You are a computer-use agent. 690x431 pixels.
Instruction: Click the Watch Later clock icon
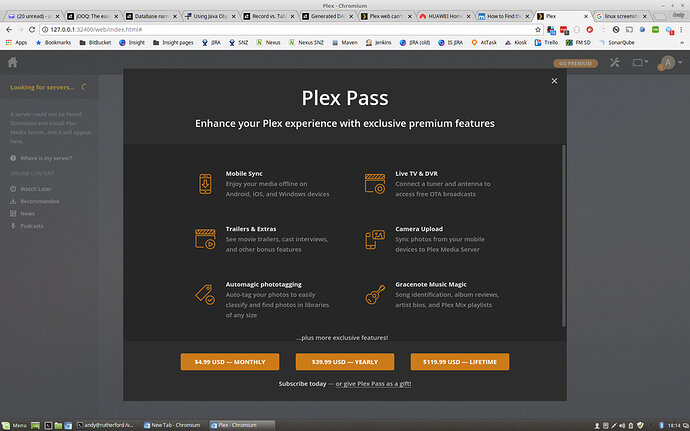coord(13,189)
